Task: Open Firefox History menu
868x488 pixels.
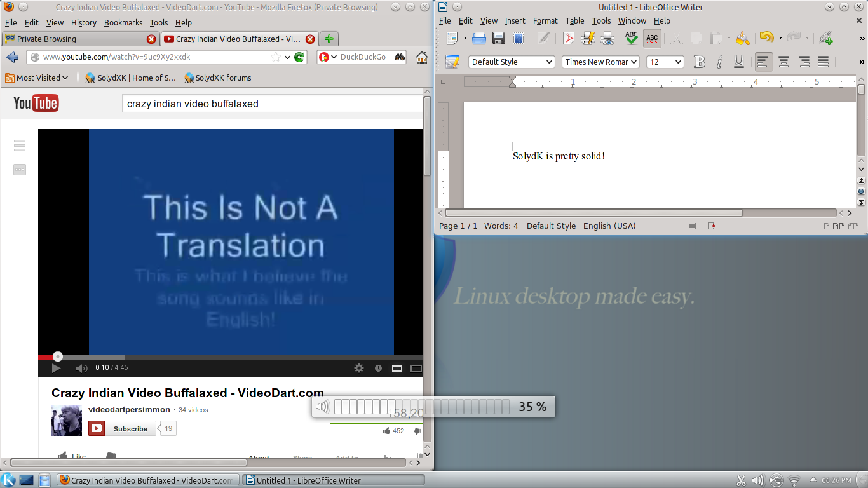Action: click(83, 22)
